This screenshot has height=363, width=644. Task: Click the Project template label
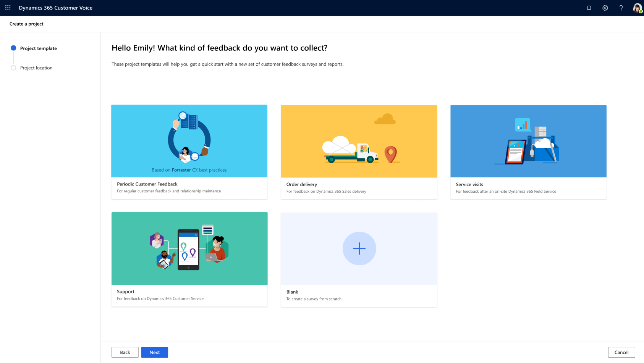(39, 48)
